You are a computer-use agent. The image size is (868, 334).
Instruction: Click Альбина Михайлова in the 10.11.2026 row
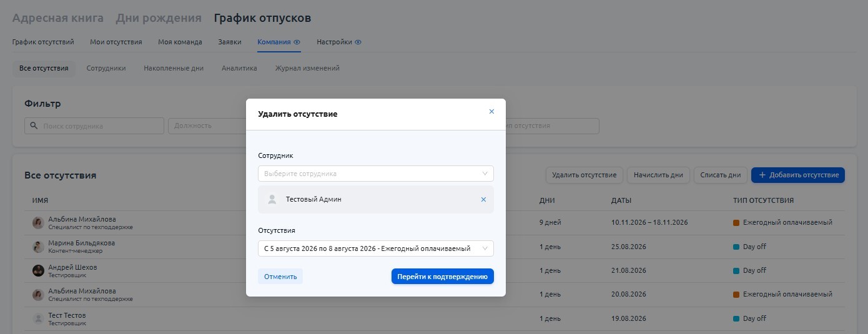pyautogui.click(x=82, y=219)
